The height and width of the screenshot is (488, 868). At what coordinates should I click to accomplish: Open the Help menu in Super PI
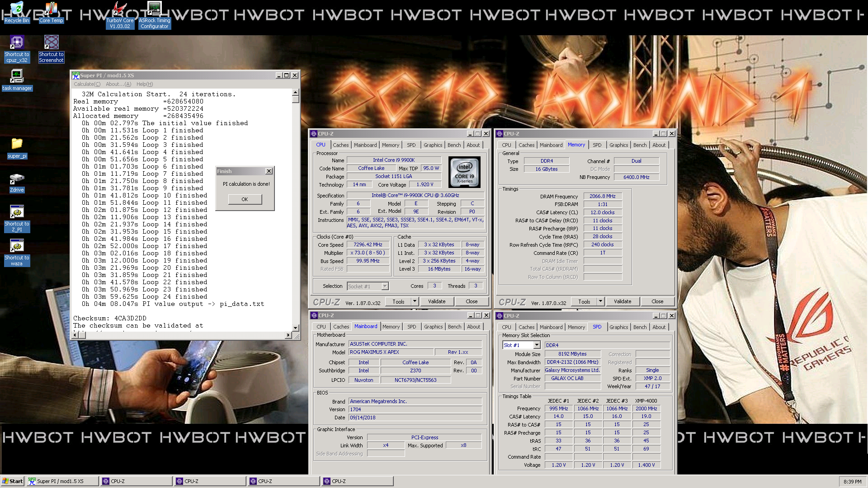click(145, 84)
